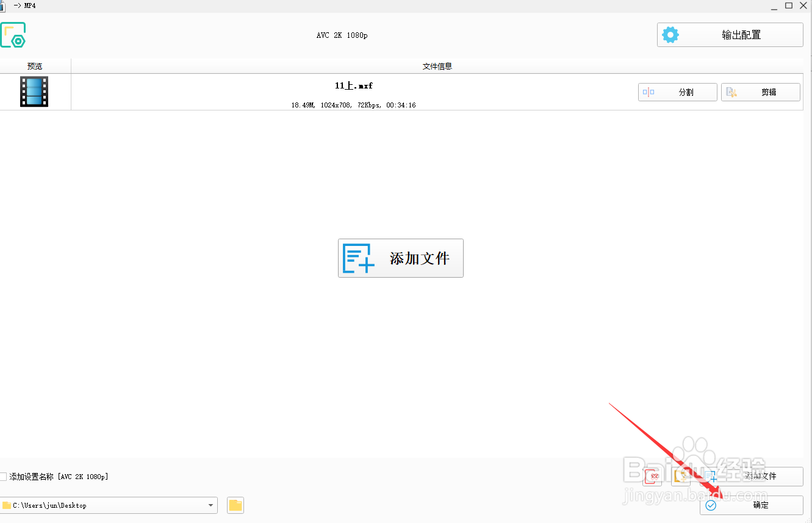
Task: Confirm with the 确定 button
Action: (751, 505)
